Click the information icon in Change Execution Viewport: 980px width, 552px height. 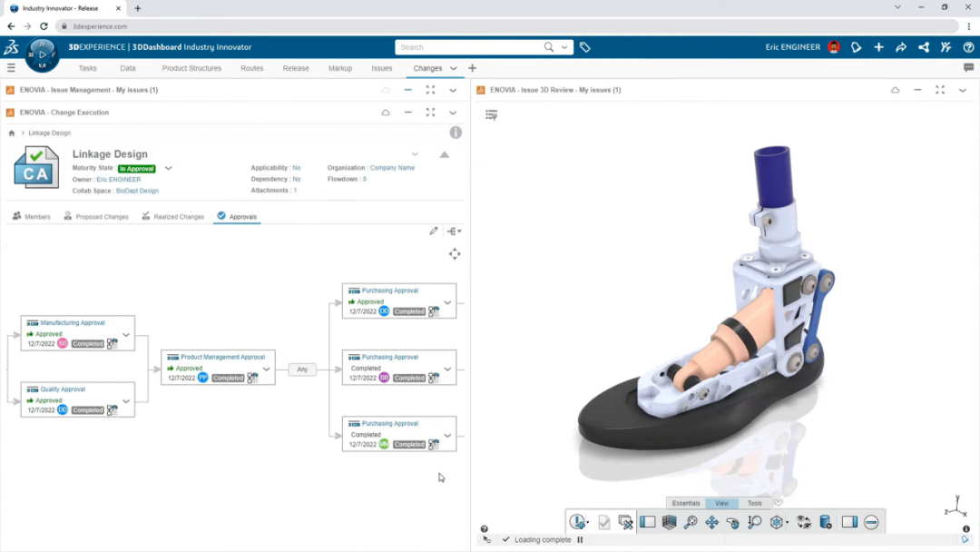456,133
